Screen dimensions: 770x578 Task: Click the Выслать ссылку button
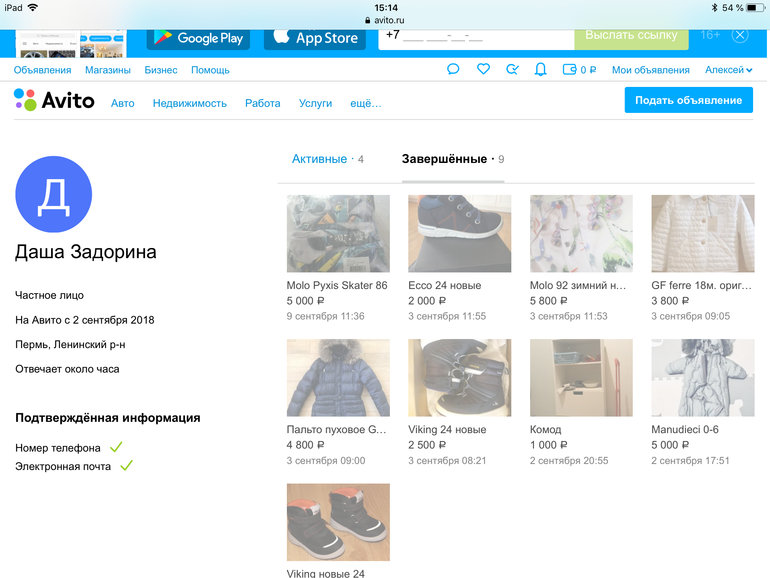(631, 35)
